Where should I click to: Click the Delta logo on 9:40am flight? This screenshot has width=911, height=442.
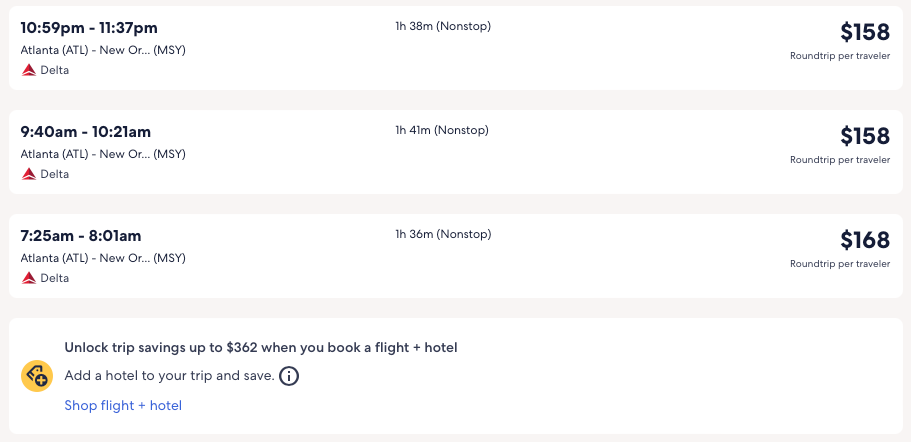(x=29, y=174)
